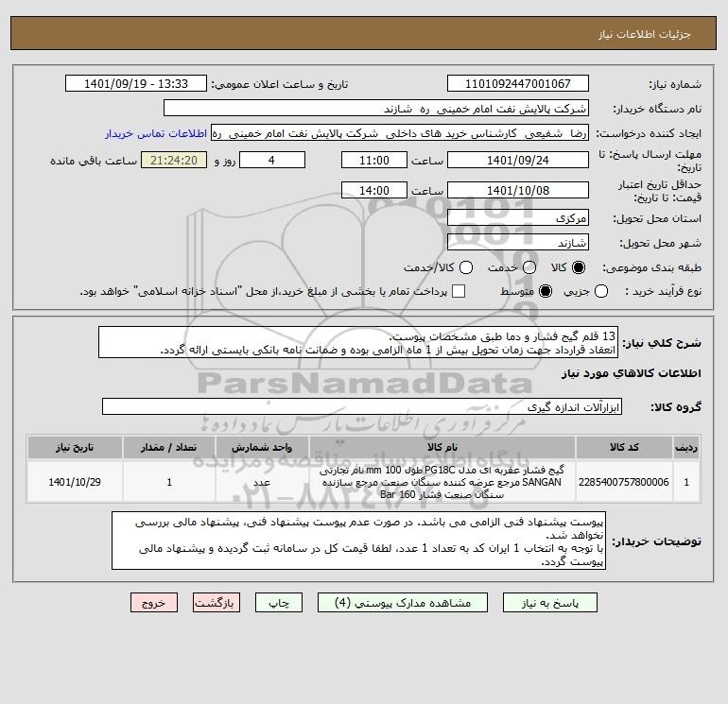
Task: Click the response deadline date 1401/09/24
Action: tap(518, 160)
